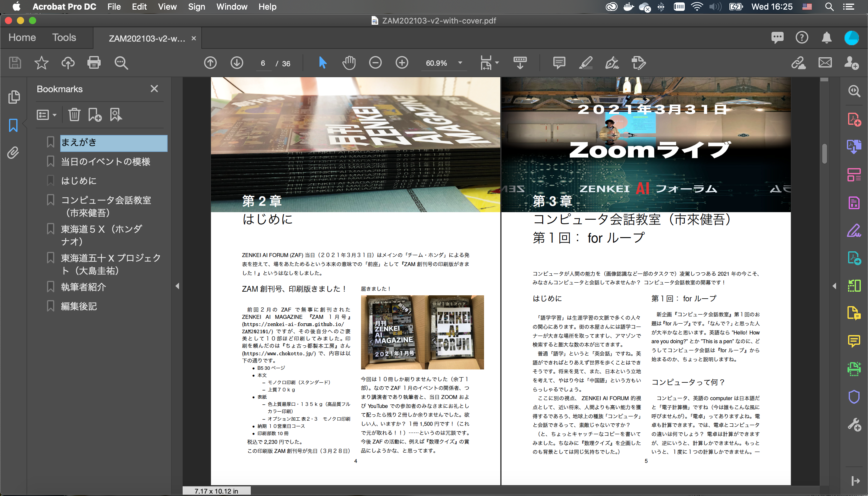The width and height of the screenshot is (868, 496).
Task: Show page thumbnails panel
Action: click(14, 97)
